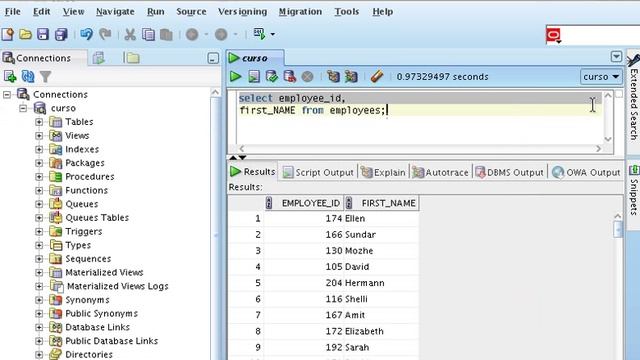Click the Rollback icon
Screen dimensions: 640x360
point(289,76)
